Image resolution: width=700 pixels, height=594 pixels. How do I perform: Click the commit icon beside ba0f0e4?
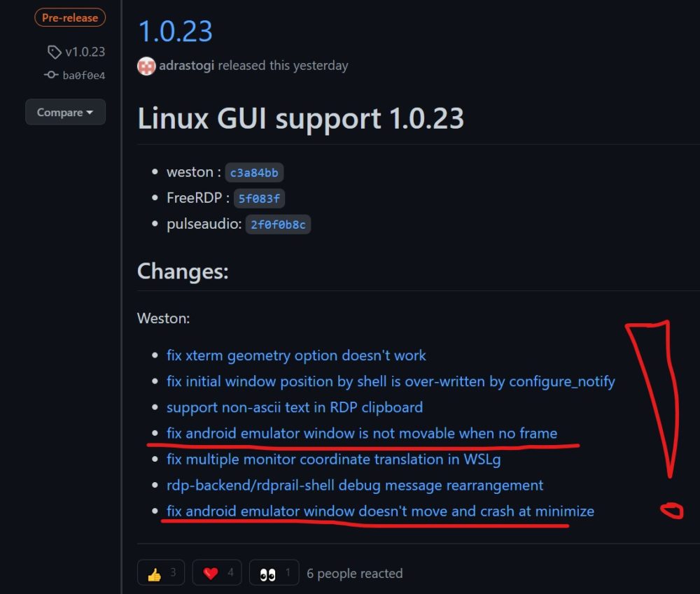pos(51,75)
